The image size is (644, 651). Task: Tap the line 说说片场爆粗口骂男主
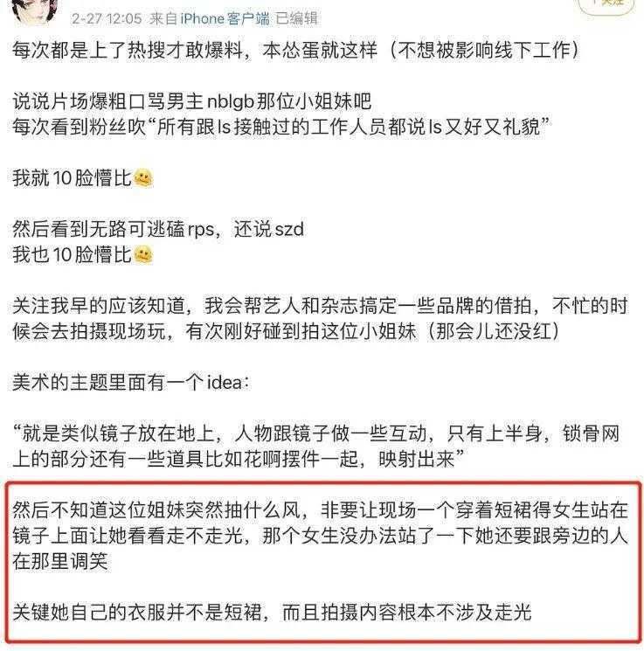(191, 101)
